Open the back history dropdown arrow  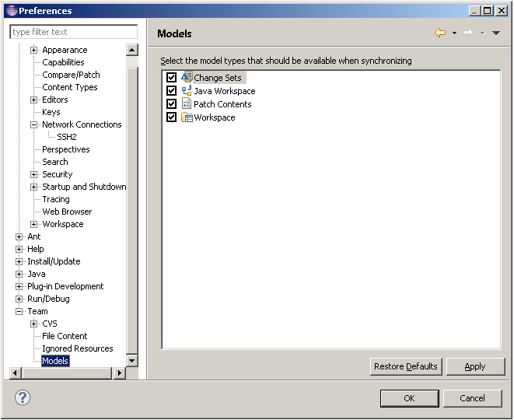tap(454, 33)
